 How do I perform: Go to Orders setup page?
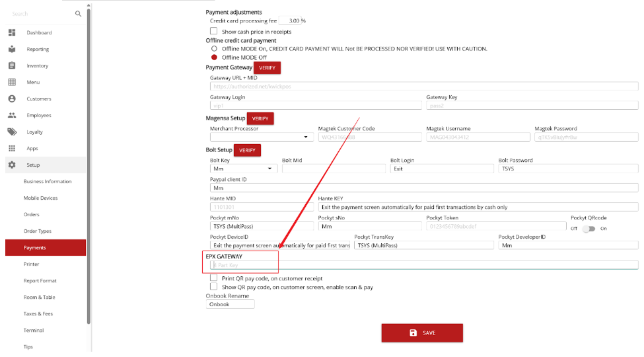[x=32, y=214]
